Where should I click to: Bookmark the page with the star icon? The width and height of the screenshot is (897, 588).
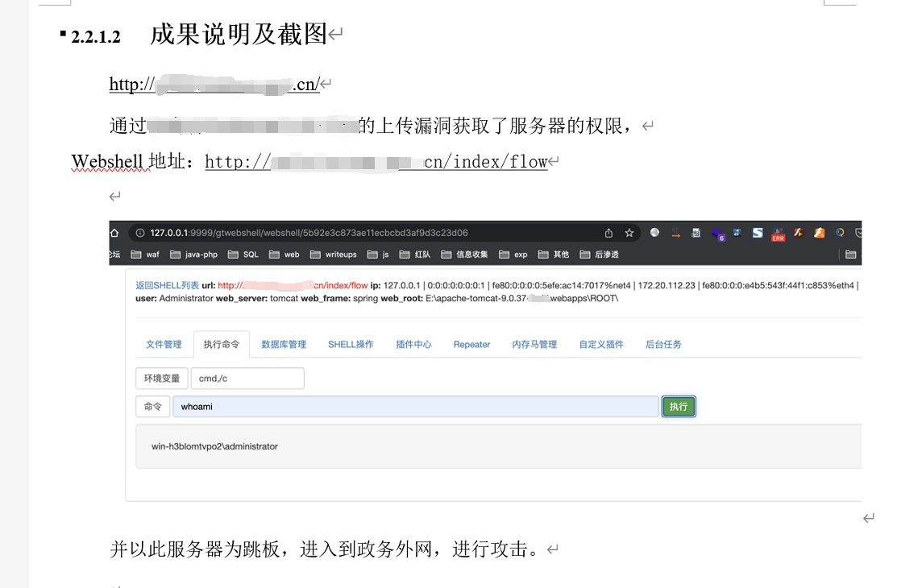click(x=629, y=233)
